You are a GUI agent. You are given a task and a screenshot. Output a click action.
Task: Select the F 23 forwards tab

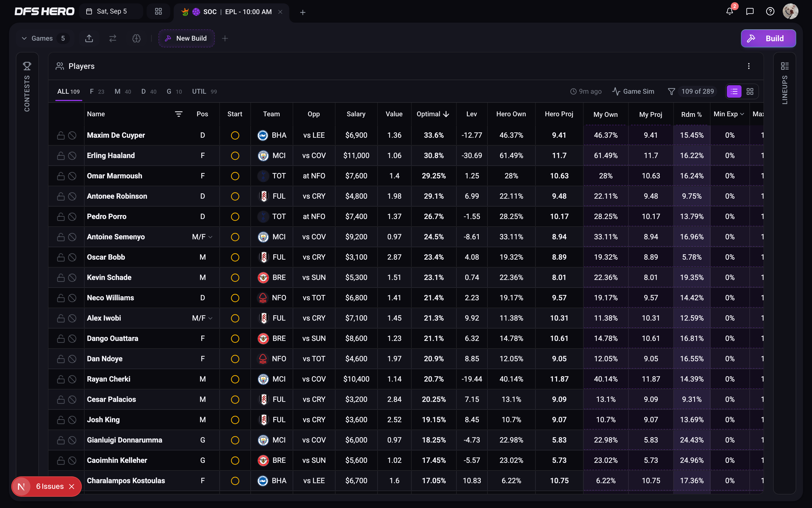coord(97,91)
